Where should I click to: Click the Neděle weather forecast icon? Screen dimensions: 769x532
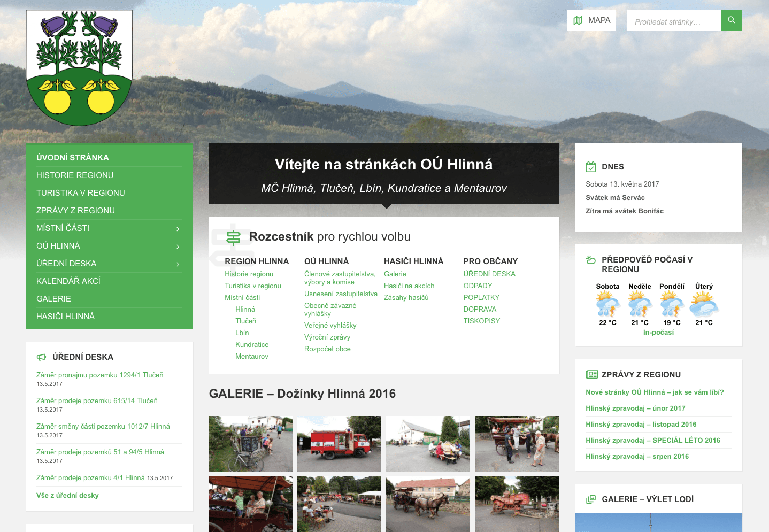pos(640,305)
